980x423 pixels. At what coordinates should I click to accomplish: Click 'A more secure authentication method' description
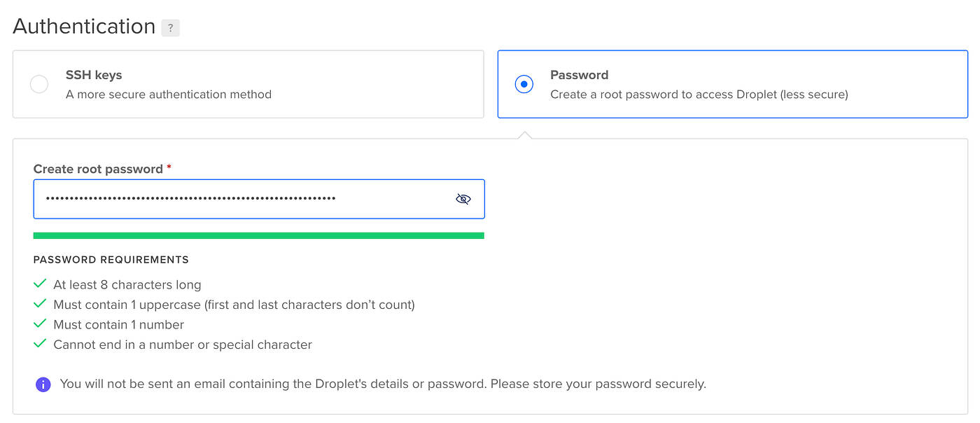(x=168, y=95)
